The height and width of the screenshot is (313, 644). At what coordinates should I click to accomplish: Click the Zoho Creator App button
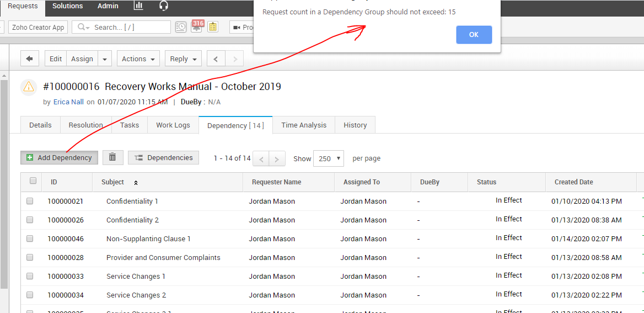[x=38, y=27]
